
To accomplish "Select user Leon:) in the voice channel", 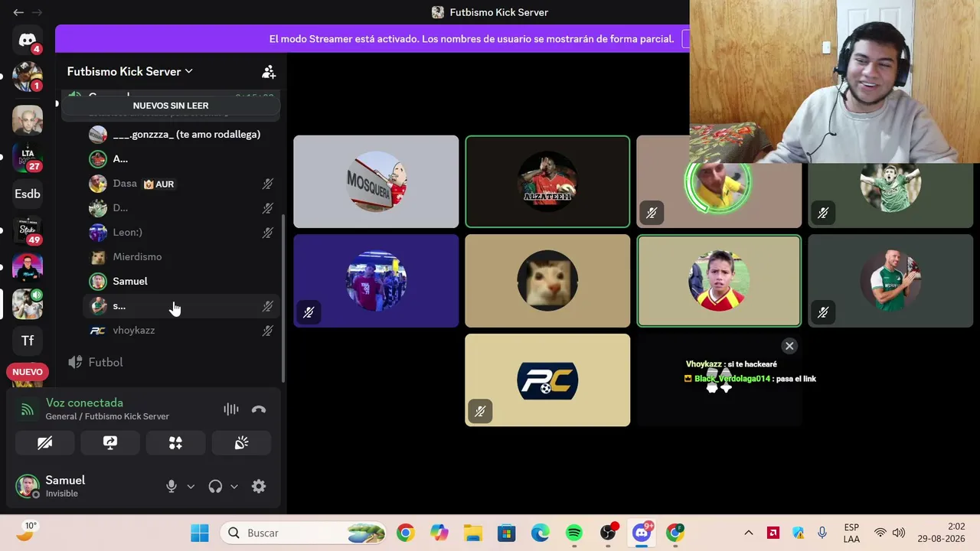I will pos(181,232).
